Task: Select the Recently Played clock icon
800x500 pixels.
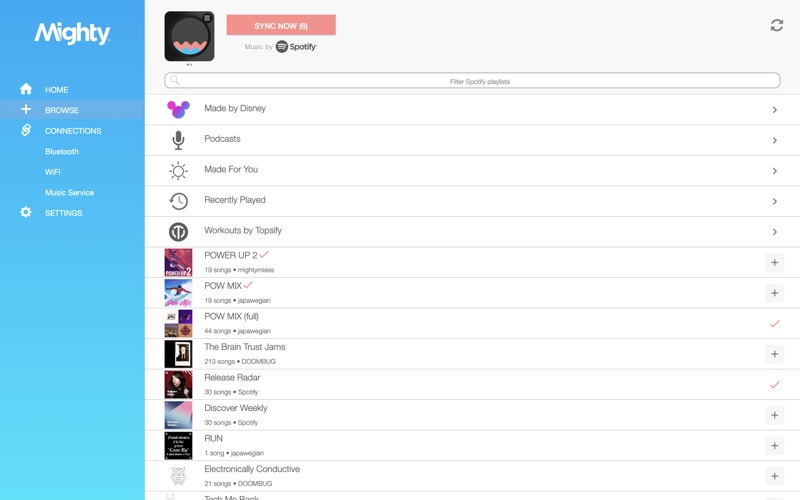Action: pos(179,201)
